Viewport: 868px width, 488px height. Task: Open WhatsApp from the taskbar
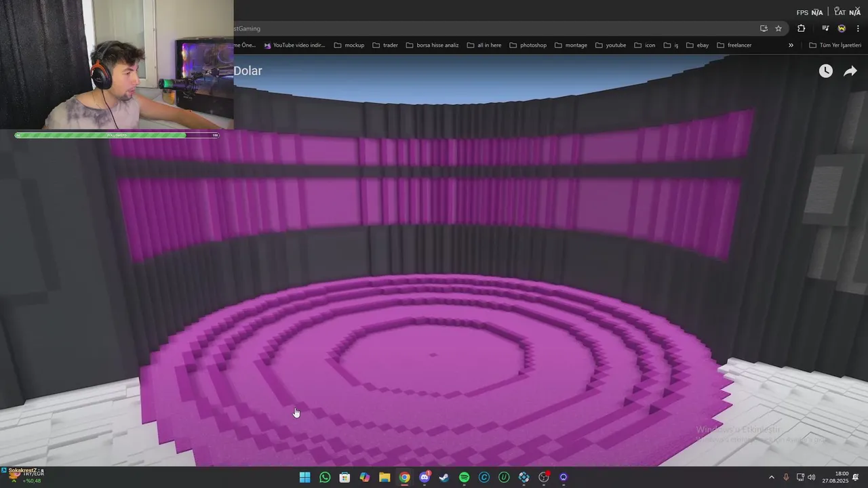pos(325,477)
